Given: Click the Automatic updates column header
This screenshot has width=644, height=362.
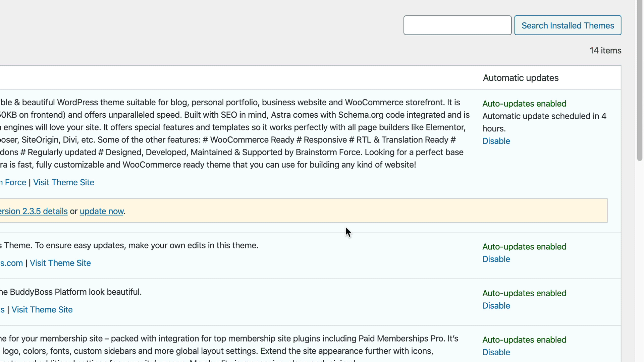Looking at the screenshot, I should [x=521, y=78].
